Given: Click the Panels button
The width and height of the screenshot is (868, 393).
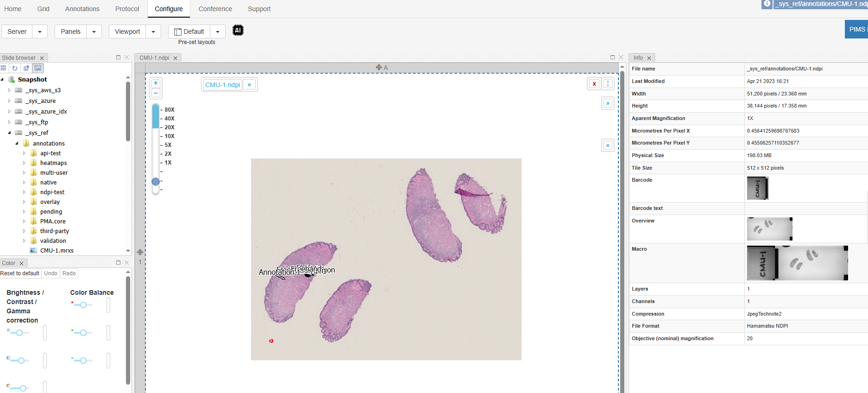Looking at the screenshot, I should 70,32.
